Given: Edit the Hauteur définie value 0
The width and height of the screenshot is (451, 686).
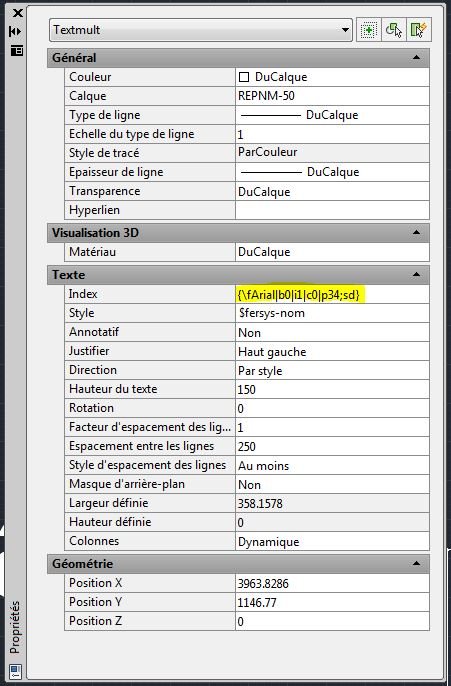Looking at the screenshot, I should pyautogui.click(x=332, y=522).
